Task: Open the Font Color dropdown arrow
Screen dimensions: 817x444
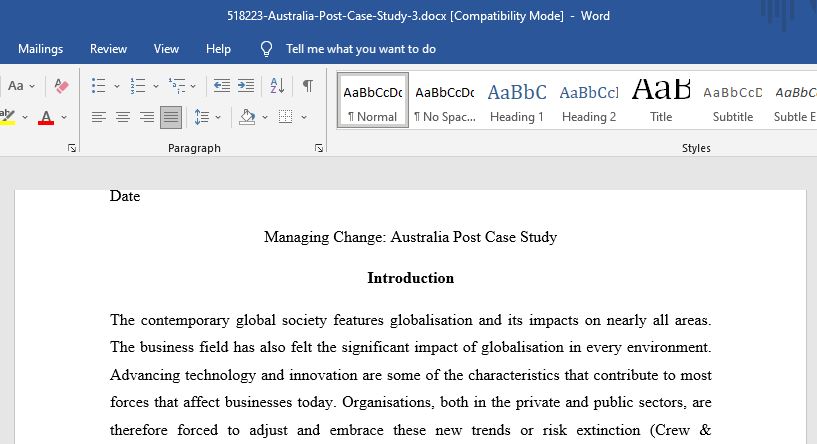Action: [x=64, y=117]
